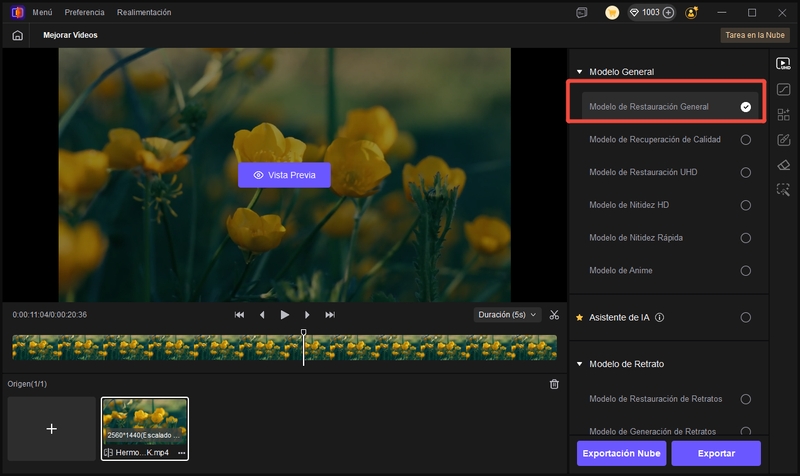Enable the Asistente de IA option
The image size is (800, 476).
point(745,317)
